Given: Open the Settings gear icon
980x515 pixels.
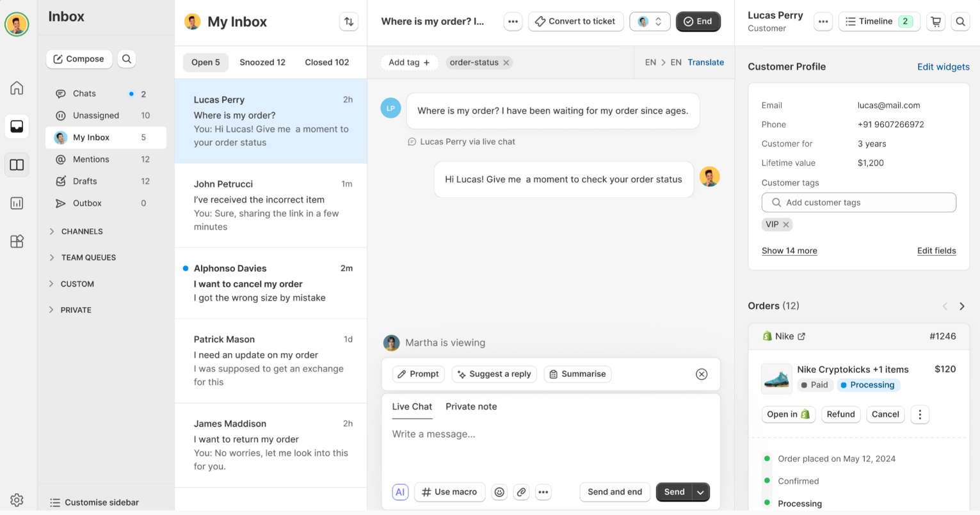Looking at the screenshot, I should (17, 500).
